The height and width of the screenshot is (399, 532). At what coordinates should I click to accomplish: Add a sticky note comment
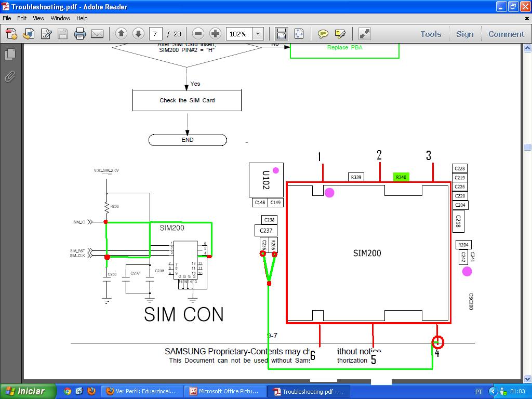pyautogui.click(x=323, y=34)
